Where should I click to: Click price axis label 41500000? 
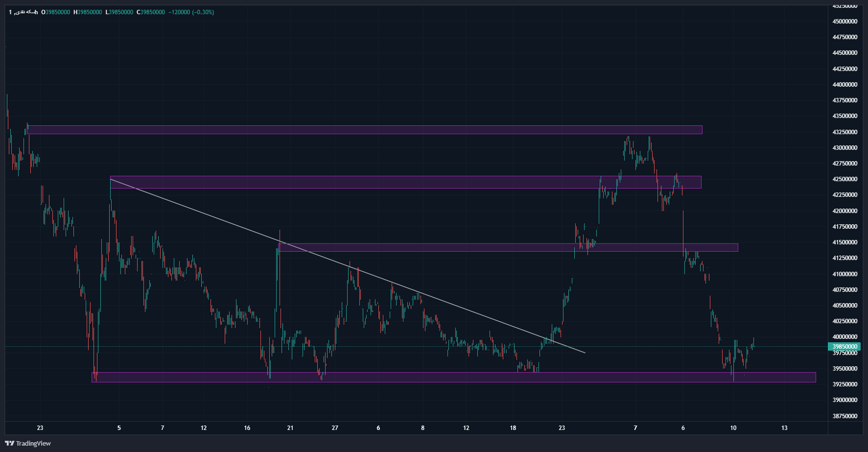845,242
